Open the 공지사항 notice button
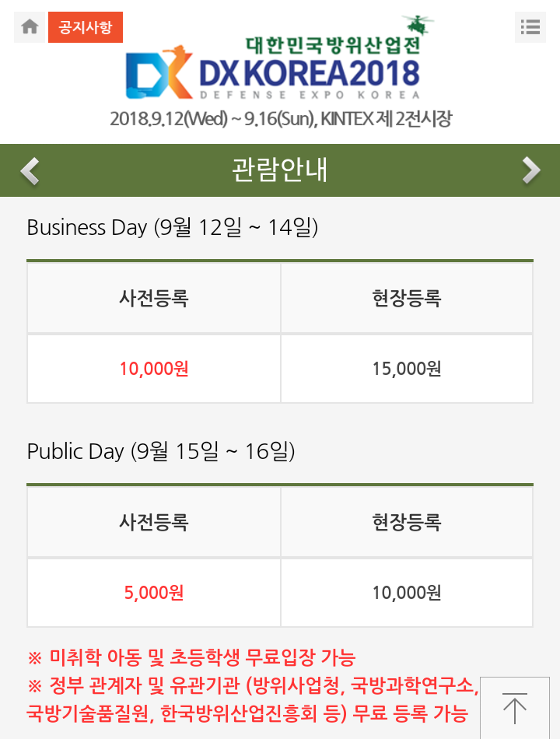Screen dimensions: 560x739 [85, 27]
